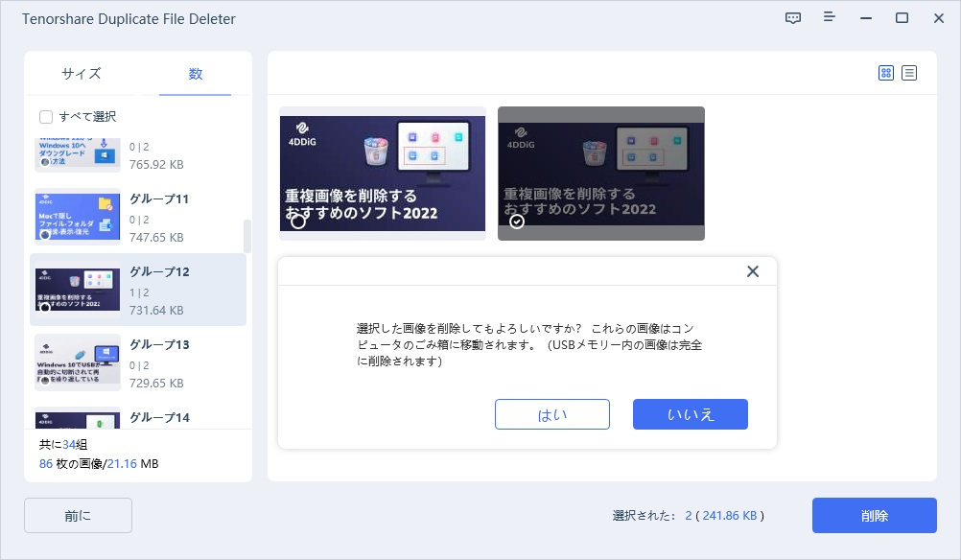
Task: Close the delete confirmation dialog
Action: (753, 271)
